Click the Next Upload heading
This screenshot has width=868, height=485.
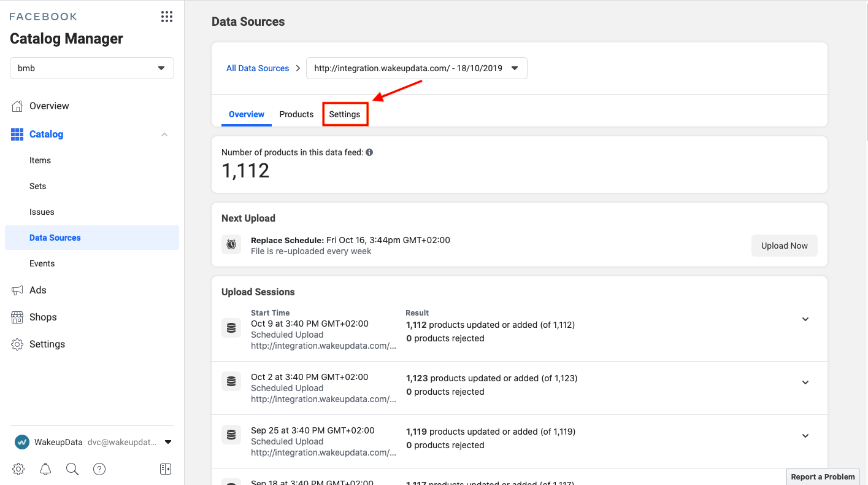(x=248, y=218)
